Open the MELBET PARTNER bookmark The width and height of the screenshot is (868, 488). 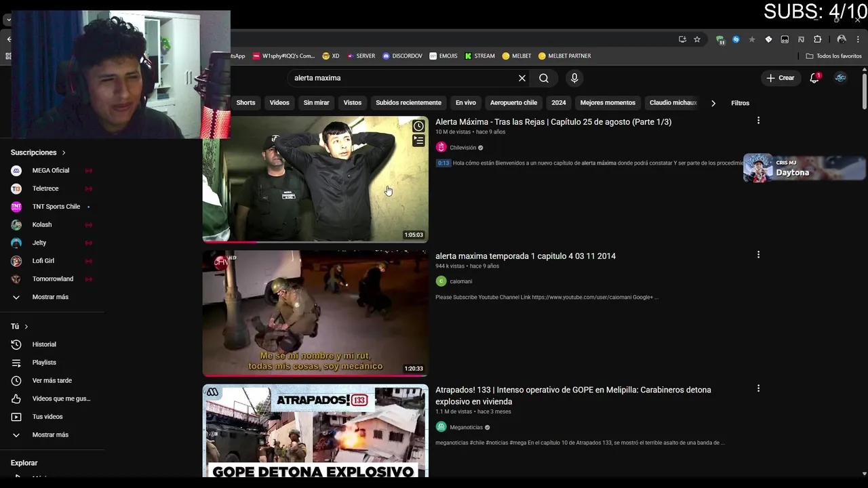click(564, 56)
